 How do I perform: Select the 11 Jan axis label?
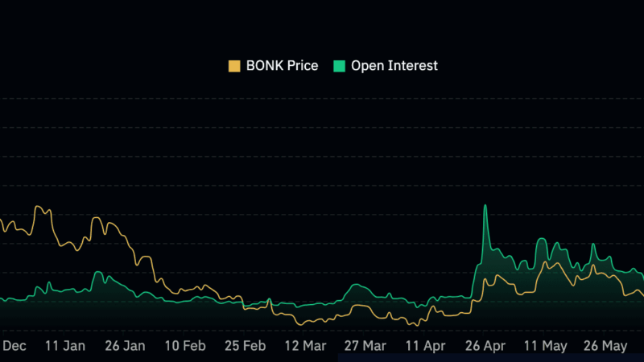[x=65, y=346]
